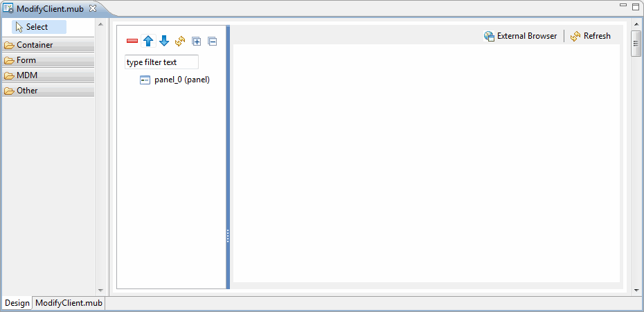The image size is (644, 312).
Task: Expand the MDM palette drawer
Action: pos(48,75)
